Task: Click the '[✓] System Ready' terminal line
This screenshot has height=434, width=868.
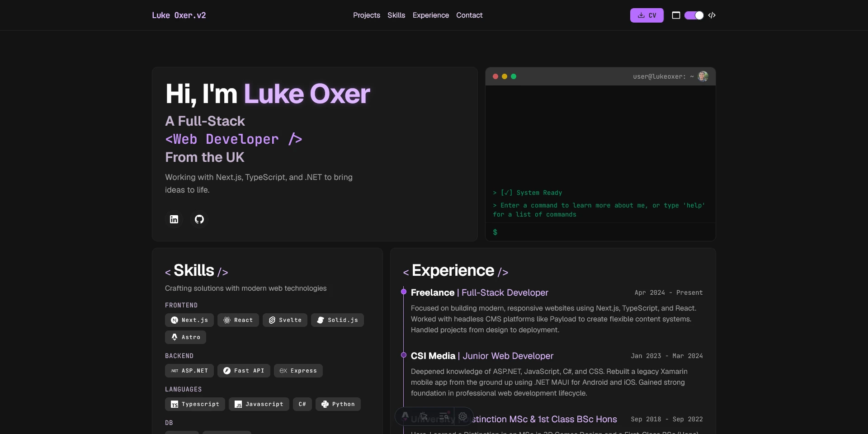Action: (x=528, y=193)
